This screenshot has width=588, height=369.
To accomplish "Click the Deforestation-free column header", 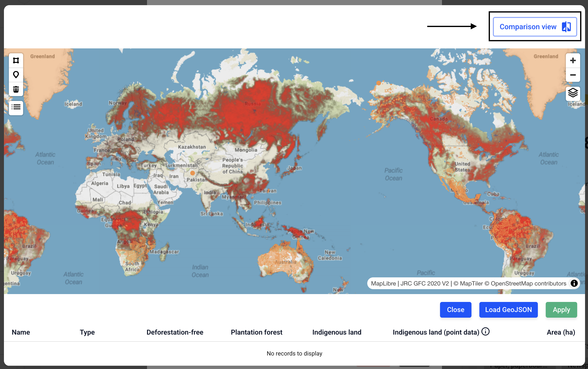I will coord(175,332).
